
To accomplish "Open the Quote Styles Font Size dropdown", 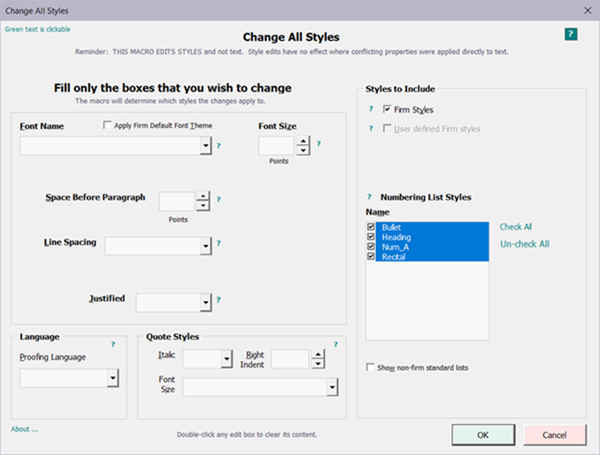I will tap(330, 386).
